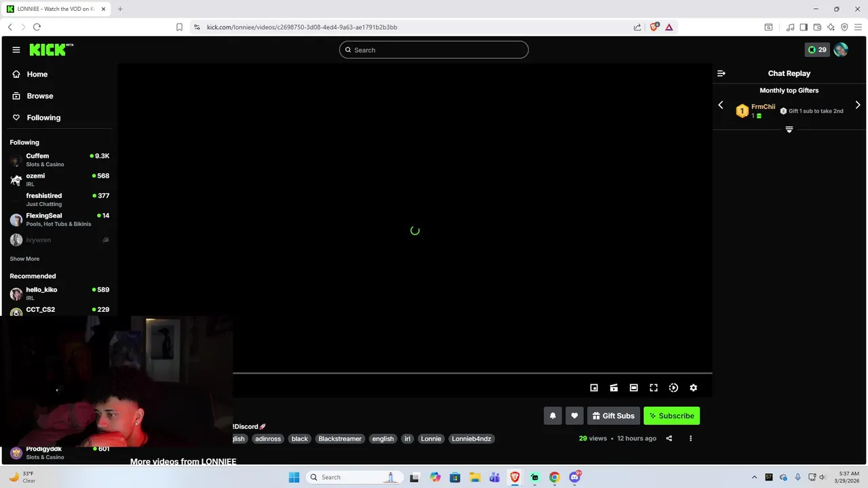Screen dimensions: 868x488
Task: Open CCT_CS2 recommended channel
Action: 59,310
